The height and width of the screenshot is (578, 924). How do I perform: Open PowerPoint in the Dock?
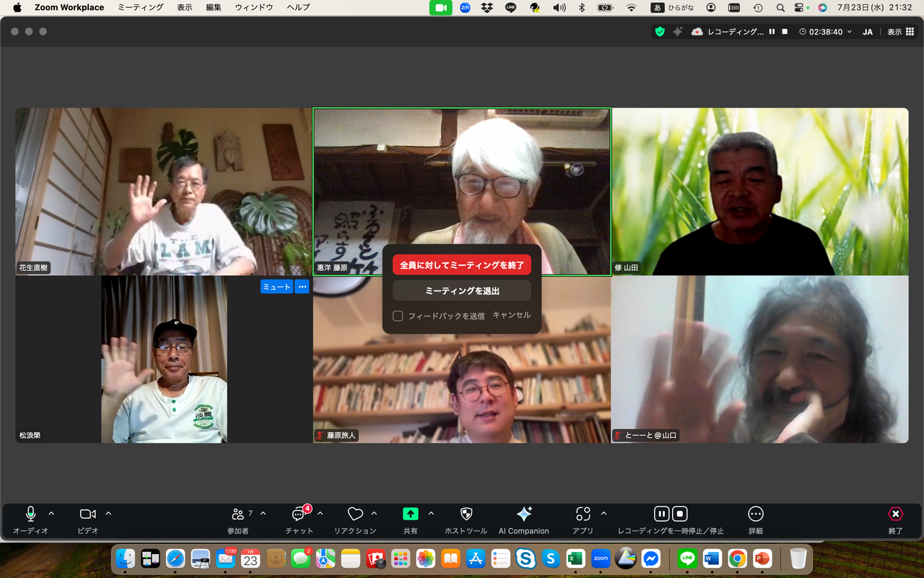coord(762,558)
